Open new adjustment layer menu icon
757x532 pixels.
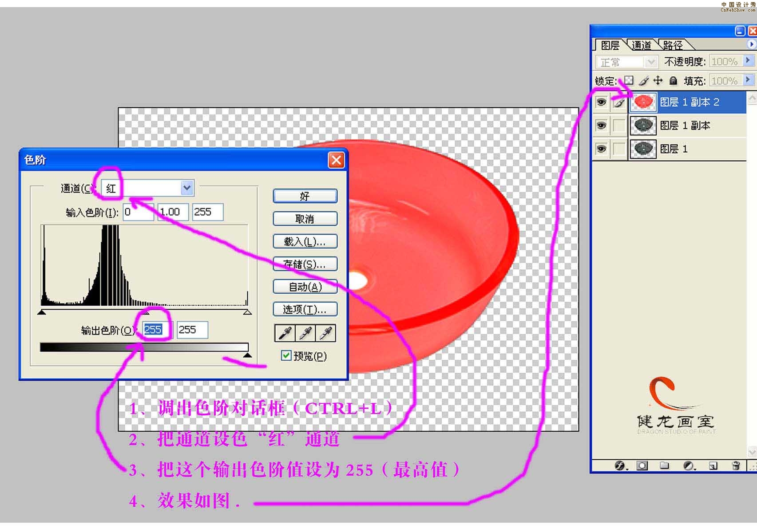click(689, 465)
